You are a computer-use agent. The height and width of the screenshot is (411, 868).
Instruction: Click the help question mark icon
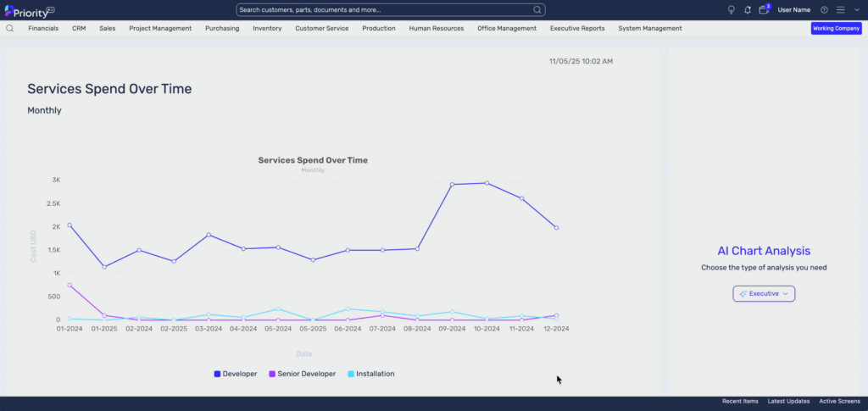tap(824, 10)
